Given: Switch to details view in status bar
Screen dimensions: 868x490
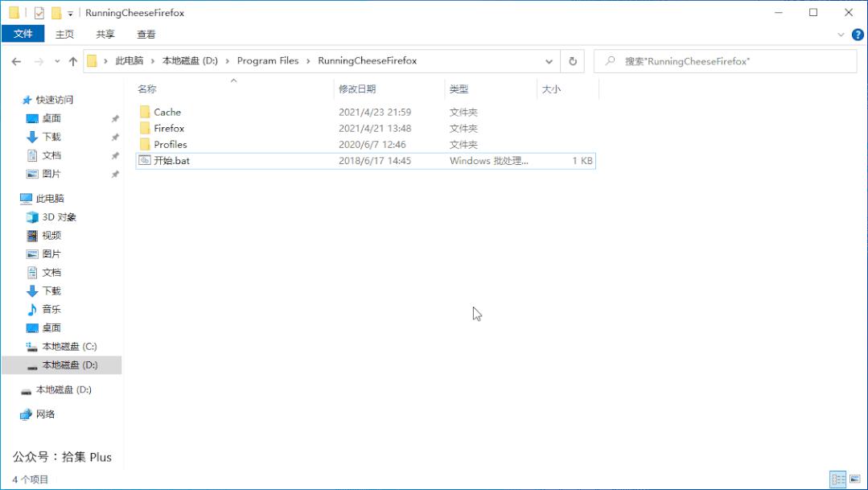Looking at the screenshot, I should click(837, 480).
